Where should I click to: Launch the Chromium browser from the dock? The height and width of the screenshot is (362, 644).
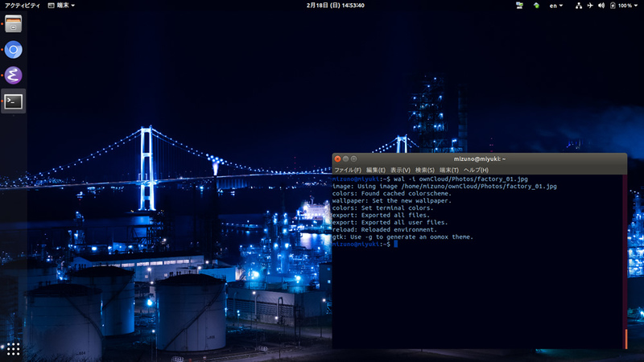pos(13,50)
